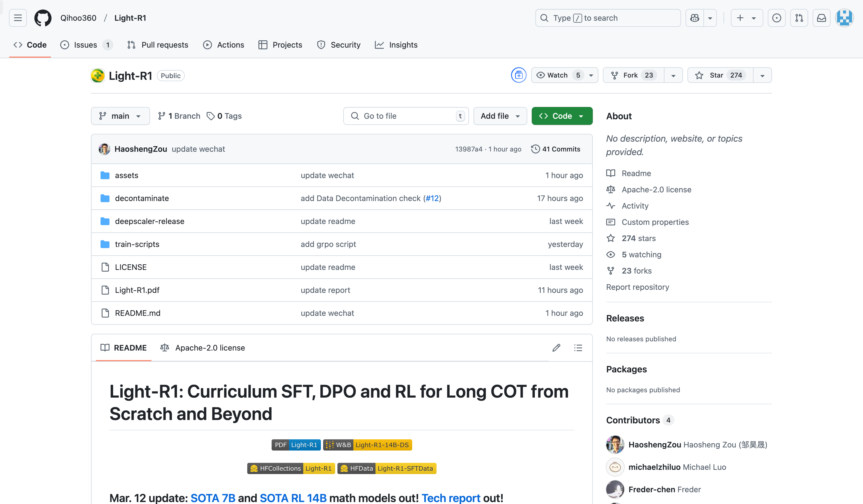863x504 pixels.
Task: Open the assets folder
Action: 126,175
